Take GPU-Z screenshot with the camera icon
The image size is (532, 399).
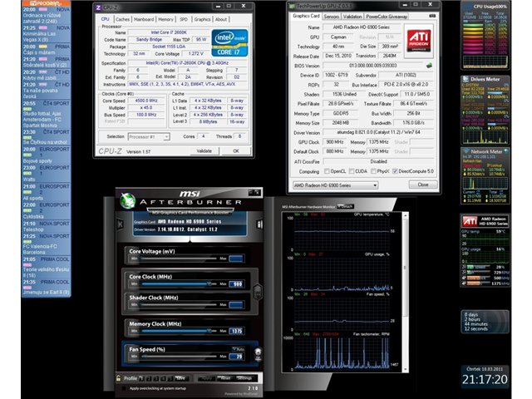432,17
